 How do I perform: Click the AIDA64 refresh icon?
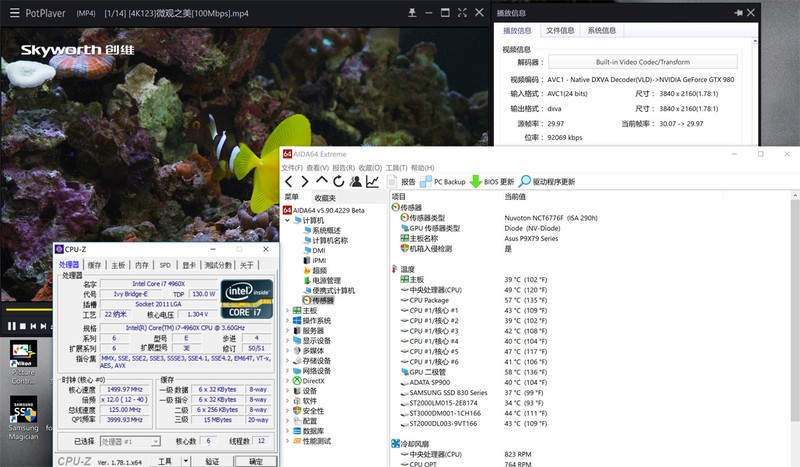(339, 181)
